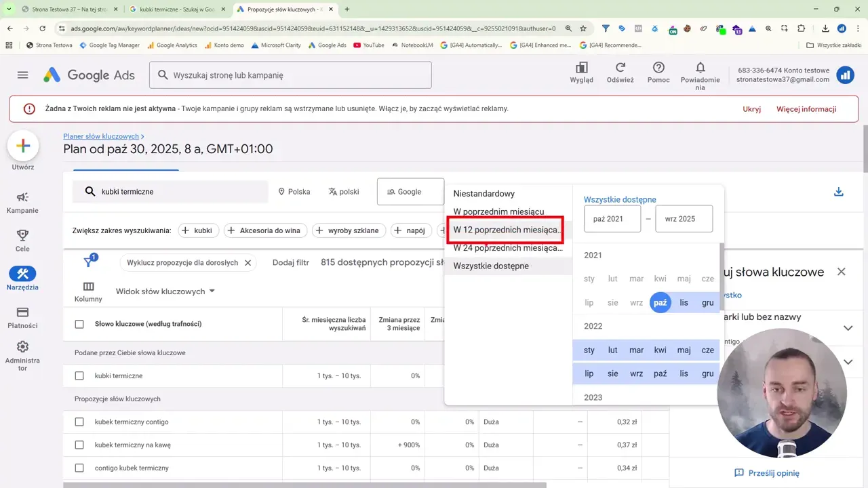The width and height of the screenshot is (868, 488).
Task: Check the kubek termiczny na kawę checkbox
Action: (x=79, y=445)
